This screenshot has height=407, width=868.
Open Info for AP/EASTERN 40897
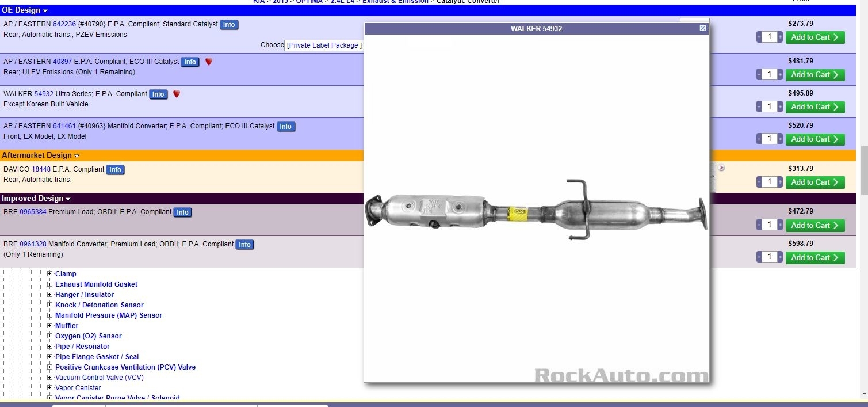tap(190, 62)
